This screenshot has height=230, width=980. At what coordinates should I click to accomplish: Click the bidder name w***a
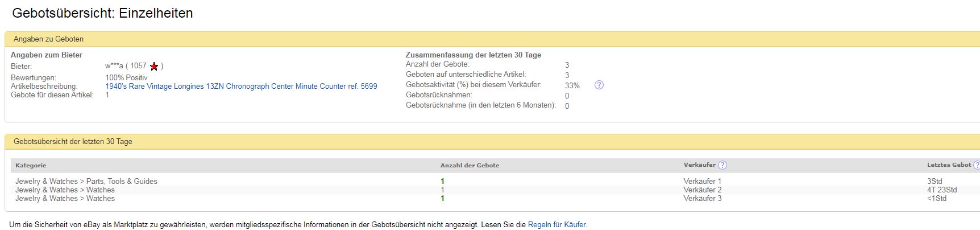click(x=114, y=66)
